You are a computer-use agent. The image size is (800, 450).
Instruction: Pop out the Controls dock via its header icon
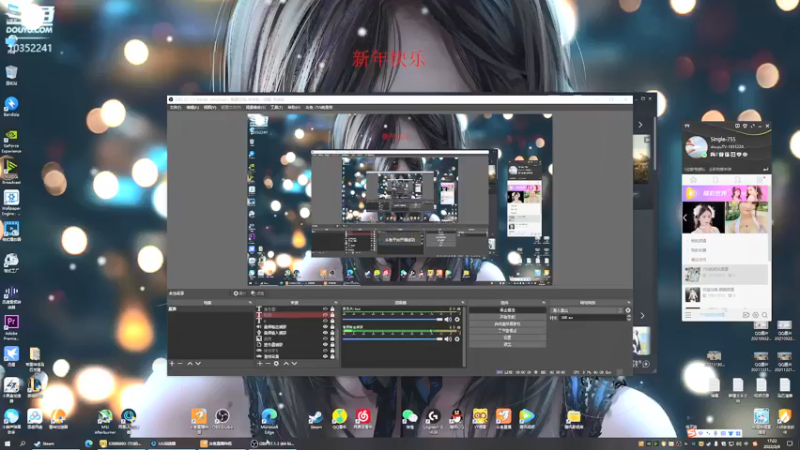point(543,303)
